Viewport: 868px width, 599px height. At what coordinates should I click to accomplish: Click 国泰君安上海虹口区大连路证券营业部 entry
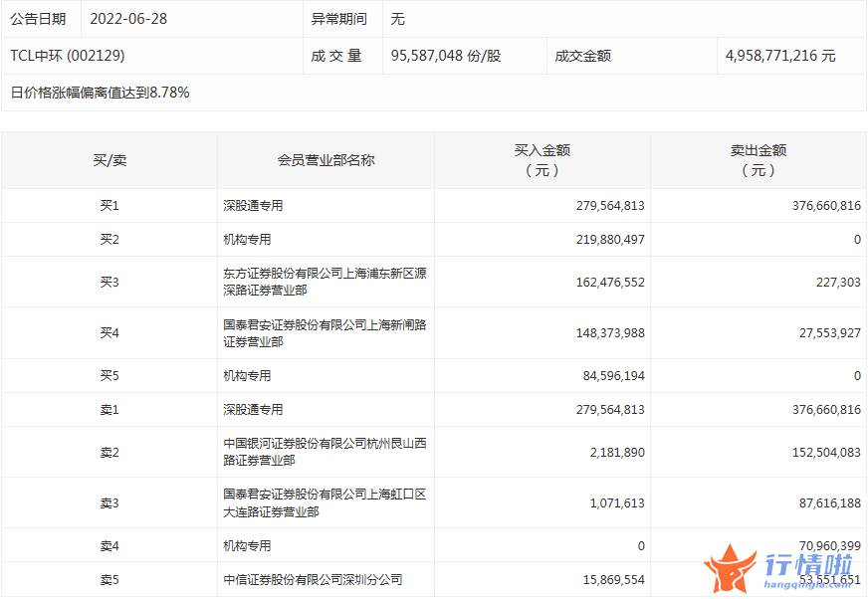(325, 503)
